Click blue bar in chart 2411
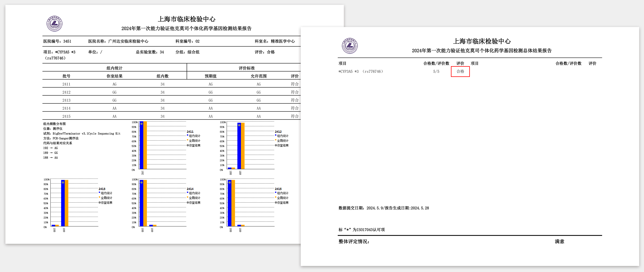The width and height of the screenshot is (644, 272). [x=141, y=145]
